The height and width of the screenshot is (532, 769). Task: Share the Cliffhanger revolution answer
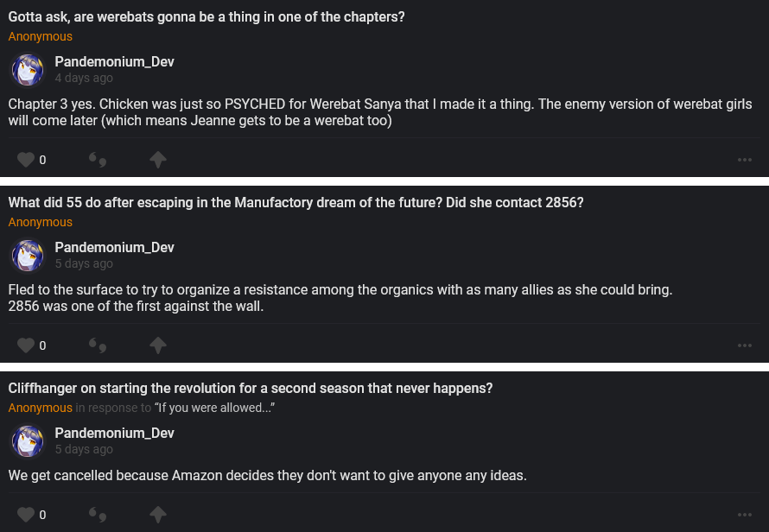[157, 515]
